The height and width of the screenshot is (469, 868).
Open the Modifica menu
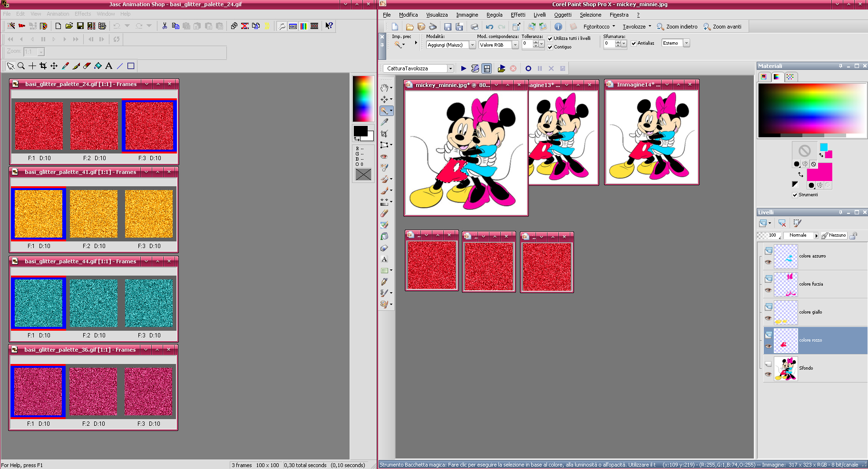tap(408, 15)
